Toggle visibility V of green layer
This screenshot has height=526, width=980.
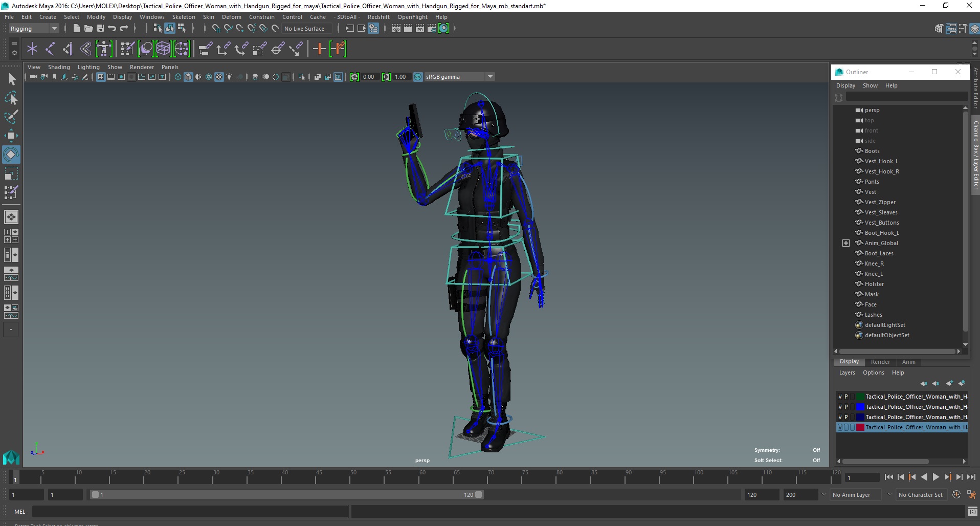[x=840, y=397]
